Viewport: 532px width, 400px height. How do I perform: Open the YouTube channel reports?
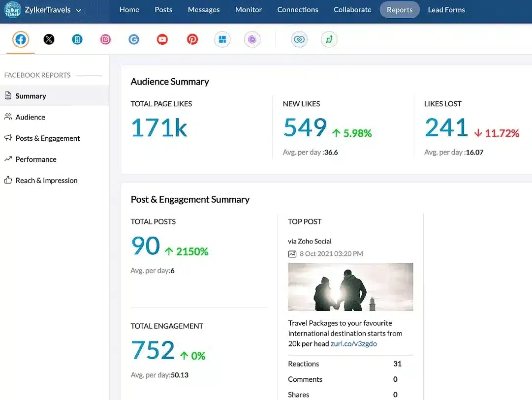pyautogui.click(x=162, y=39)
